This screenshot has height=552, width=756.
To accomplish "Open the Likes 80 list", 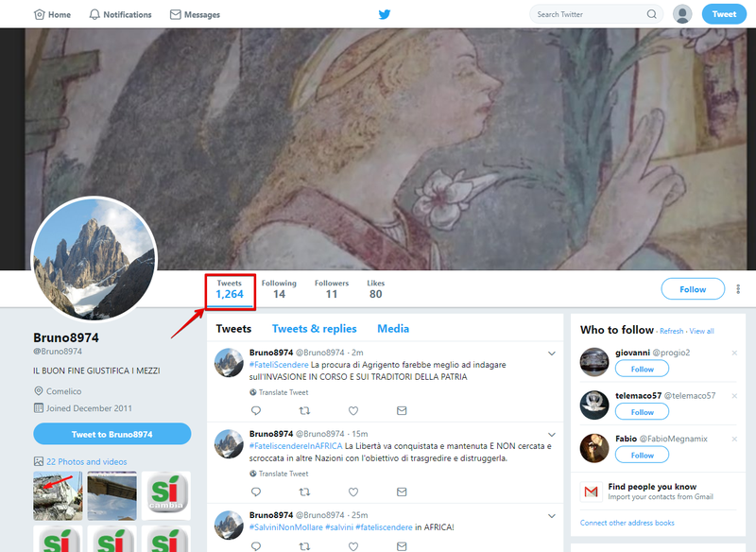I will click(375, 289).
